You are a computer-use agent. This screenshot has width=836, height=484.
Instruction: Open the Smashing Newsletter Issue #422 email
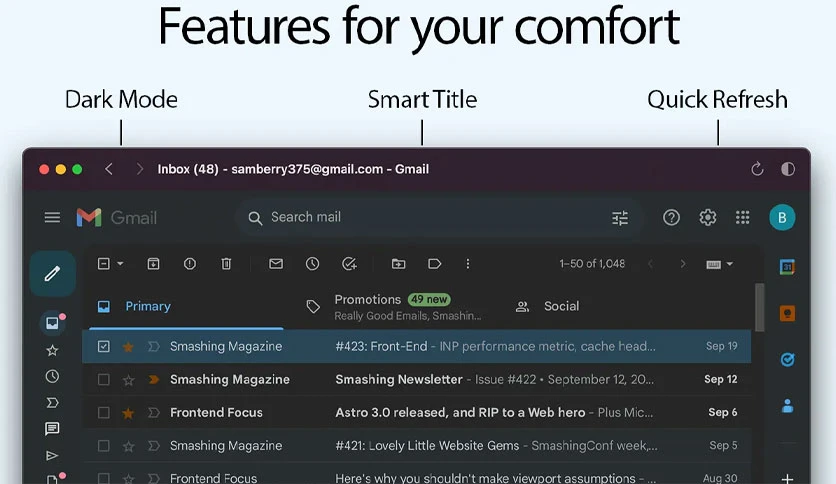click(416, 380)
